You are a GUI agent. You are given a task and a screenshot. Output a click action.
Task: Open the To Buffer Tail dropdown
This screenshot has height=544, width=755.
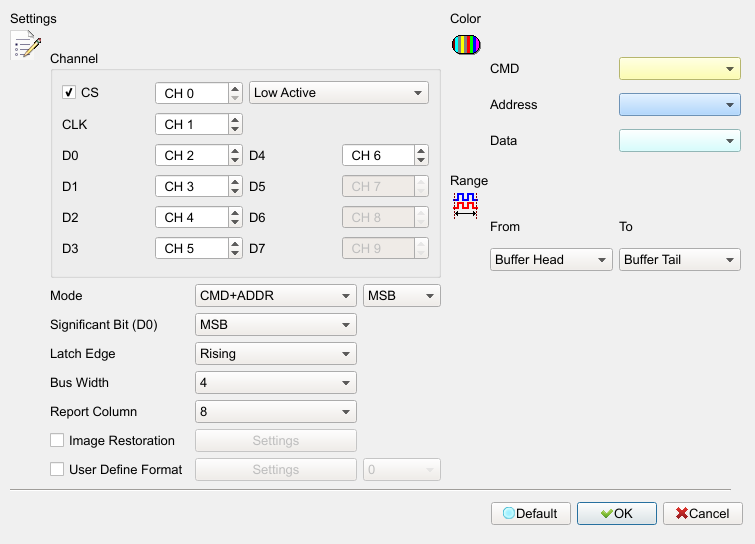[679, 259]
